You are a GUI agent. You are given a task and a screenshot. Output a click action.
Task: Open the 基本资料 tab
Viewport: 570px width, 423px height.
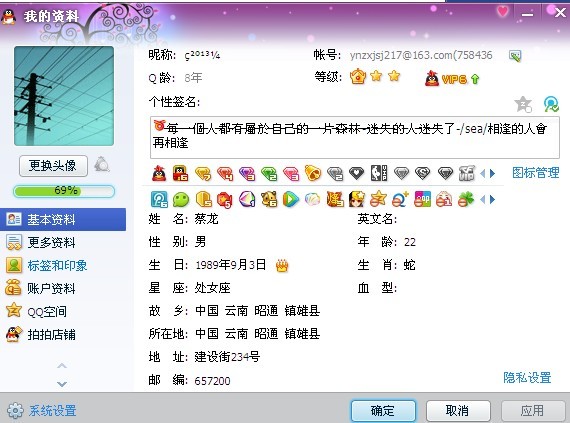63,219
